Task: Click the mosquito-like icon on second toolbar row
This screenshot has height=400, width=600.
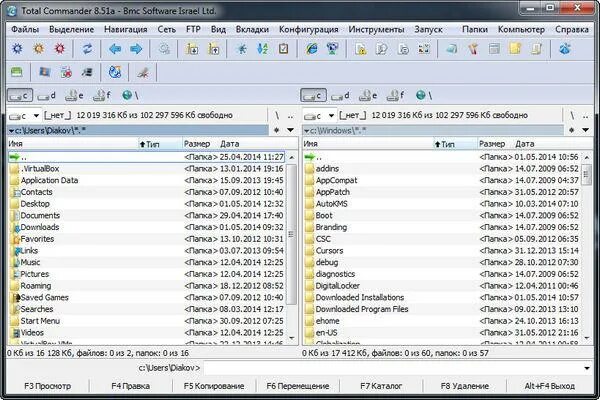Action: 143,72
